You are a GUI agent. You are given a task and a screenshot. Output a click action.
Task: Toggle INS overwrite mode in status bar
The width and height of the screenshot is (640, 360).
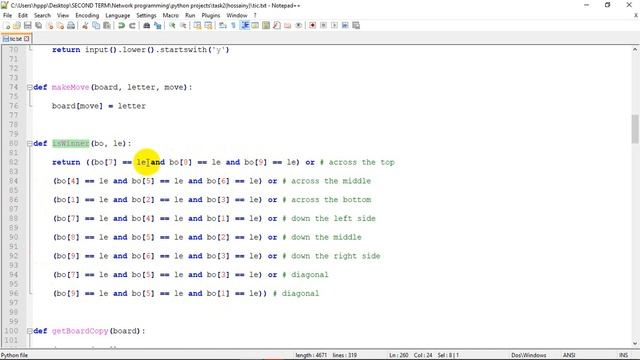[x=623, y=355]
